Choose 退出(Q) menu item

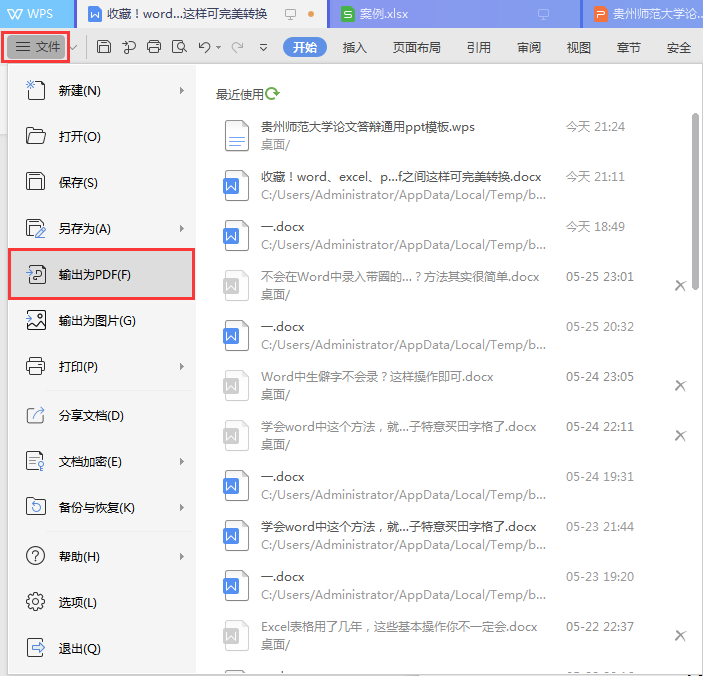pyautogui.click(x=101, y=648)
